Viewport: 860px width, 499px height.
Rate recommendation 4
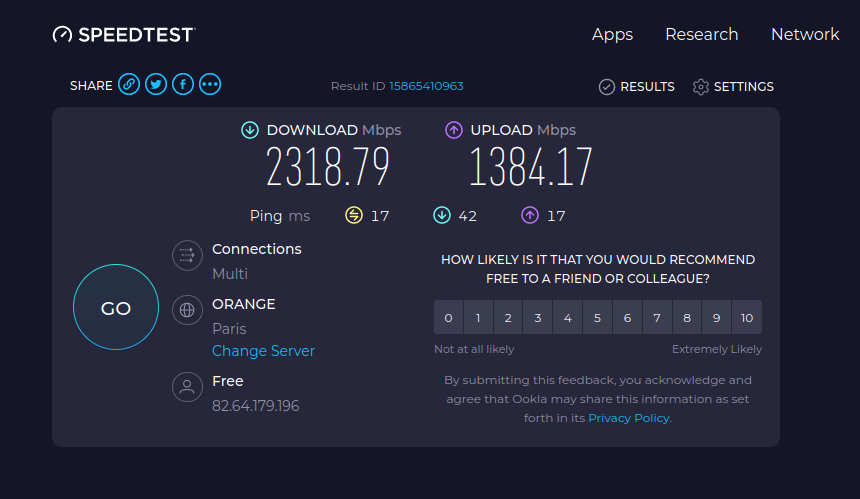click(568, 317)
